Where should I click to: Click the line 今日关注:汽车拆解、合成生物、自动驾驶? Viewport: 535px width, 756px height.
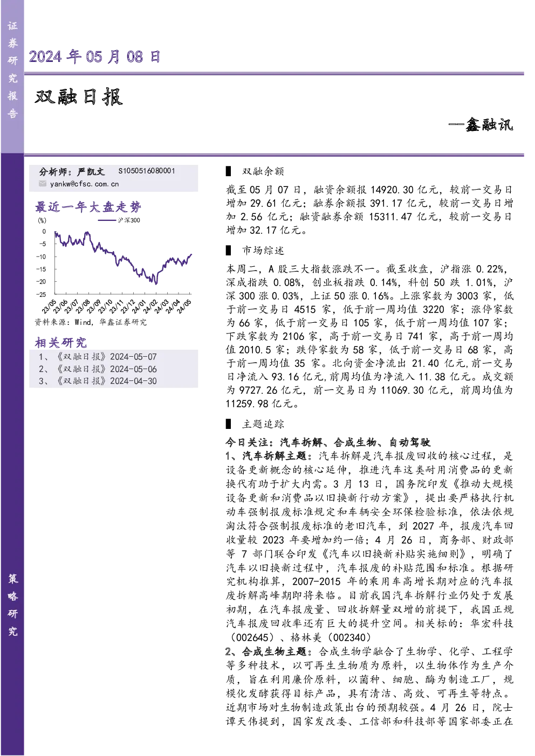tap(328, 442)
